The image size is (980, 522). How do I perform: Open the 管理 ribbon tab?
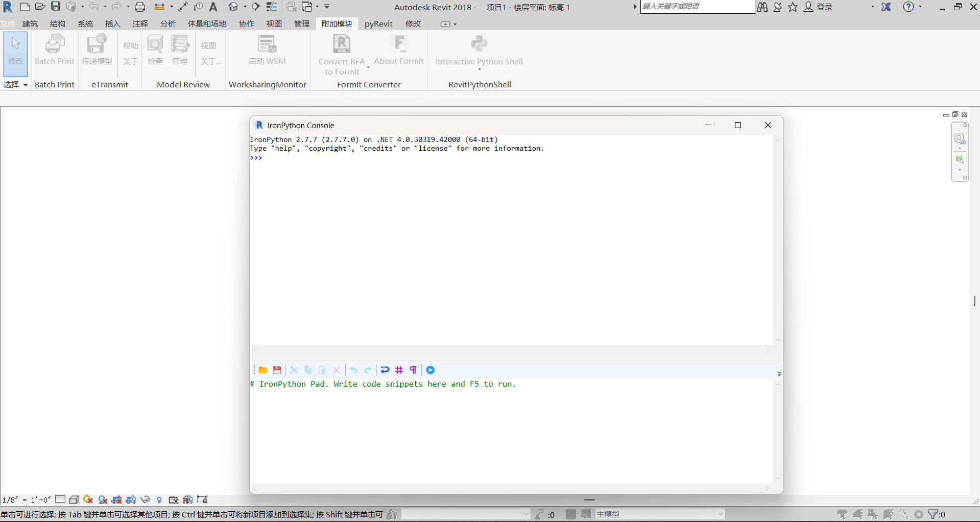tap(302, 24)
